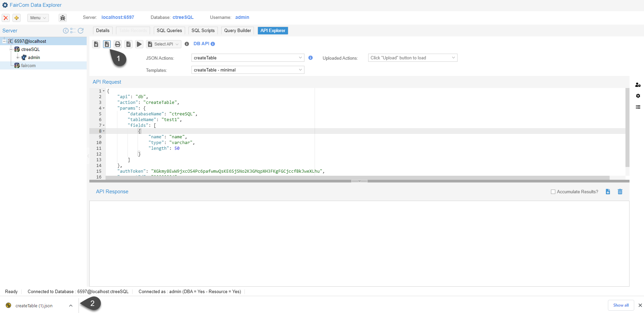
Task: Click the FairCom Data Explorer gear logo
Action: click(x=5, y=5)
